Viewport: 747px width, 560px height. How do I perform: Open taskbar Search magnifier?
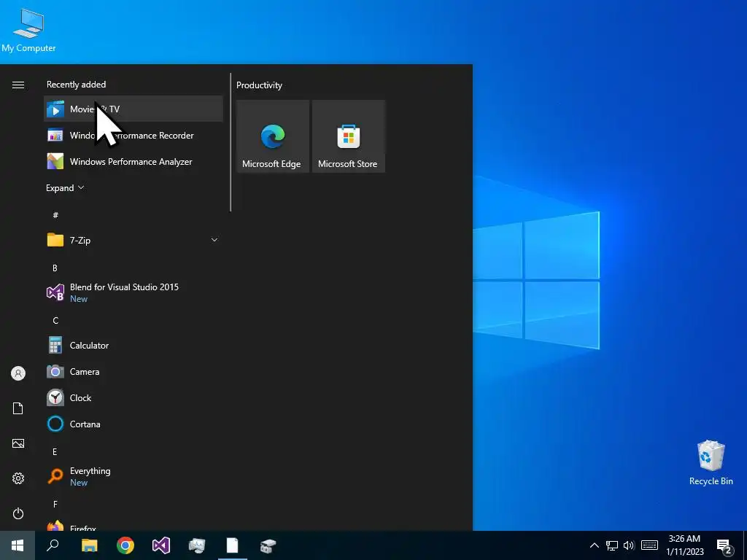[x=53, y=545]
